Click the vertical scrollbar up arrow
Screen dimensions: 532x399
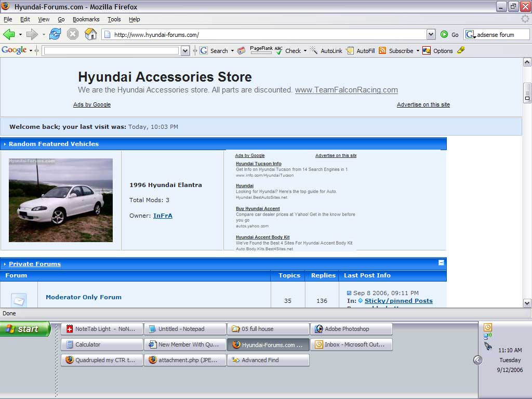[527, 62]
